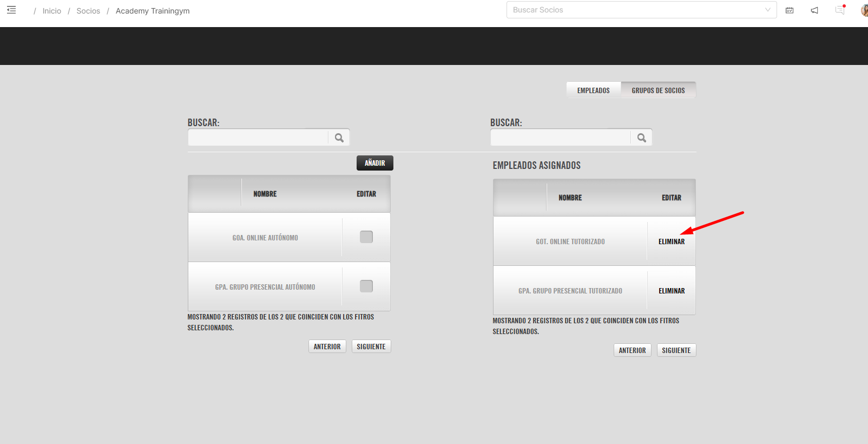Switch to the Empleados tab

(593, 90)
